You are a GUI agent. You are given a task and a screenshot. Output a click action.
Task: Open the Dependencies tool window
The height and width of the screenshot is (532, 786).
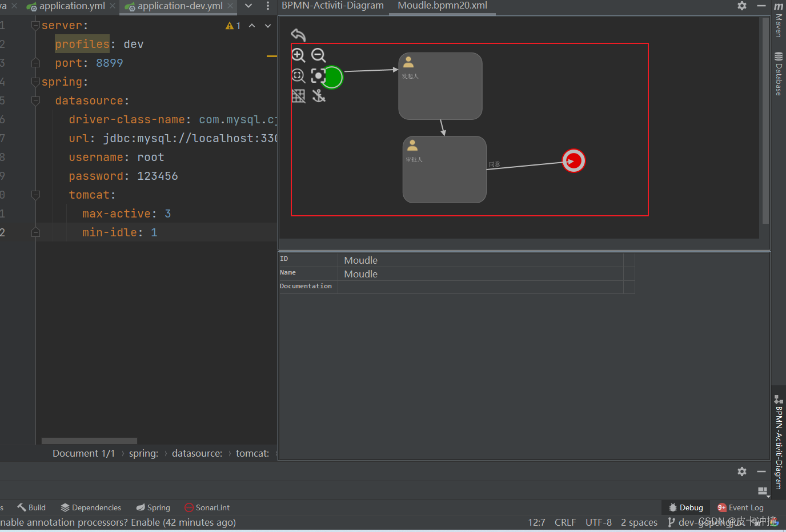pos(91,507)
